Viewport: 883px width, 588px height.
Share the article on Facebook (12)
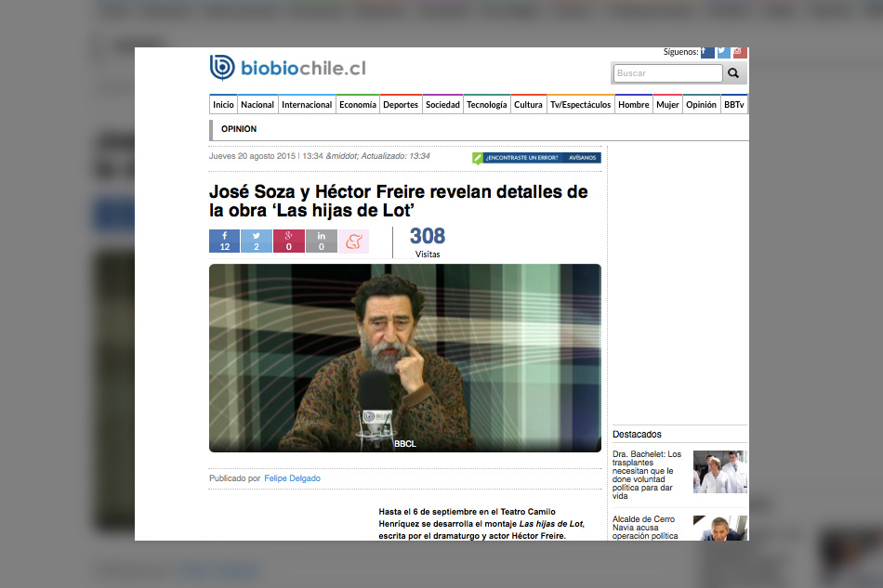(x=224, y=241)
